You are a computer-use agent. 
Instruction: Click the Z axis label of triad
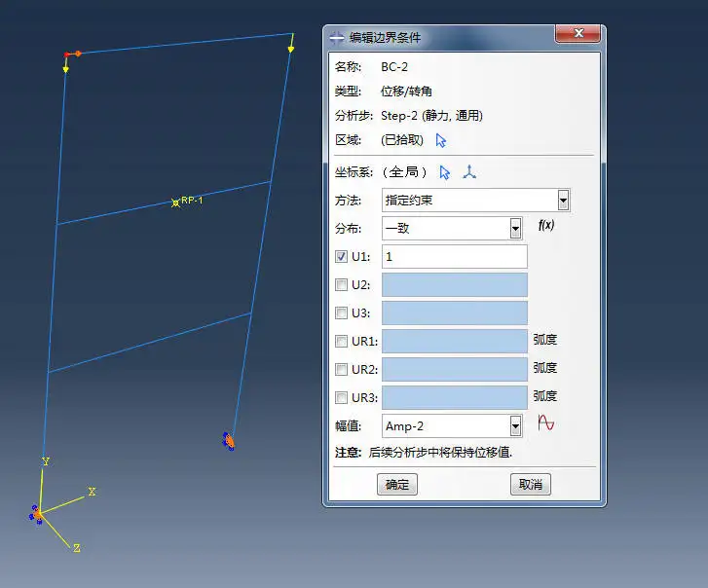point(77,548)
